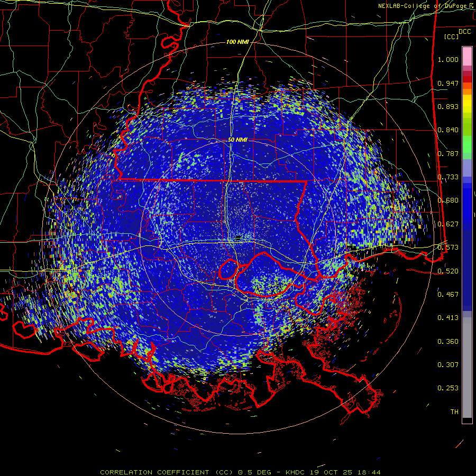The image size is (476, 476).
Task: Select the 0.573 value on the scale
Action: pyautogui.click(x=448, y=248)
